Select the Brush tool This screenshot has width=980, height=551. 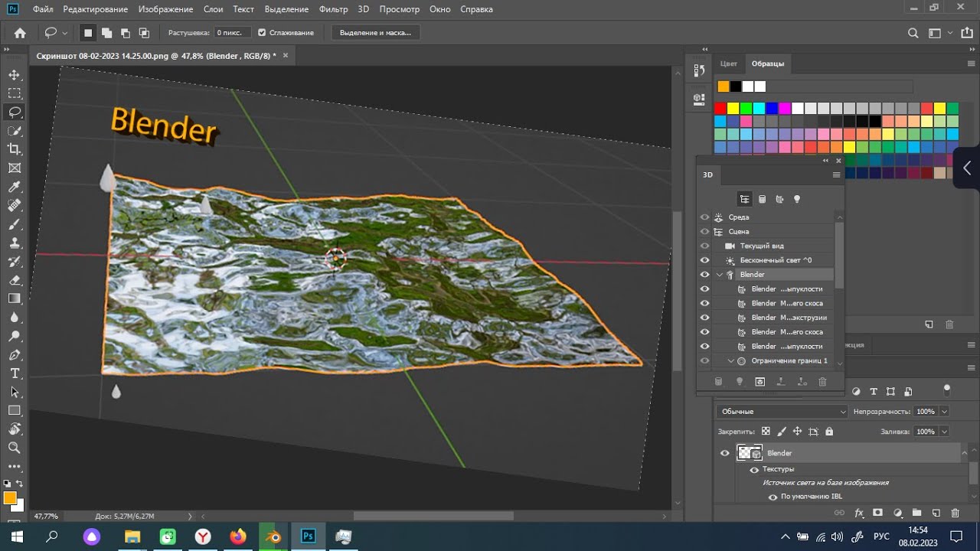pyautogui.click(x=15, y=224)
